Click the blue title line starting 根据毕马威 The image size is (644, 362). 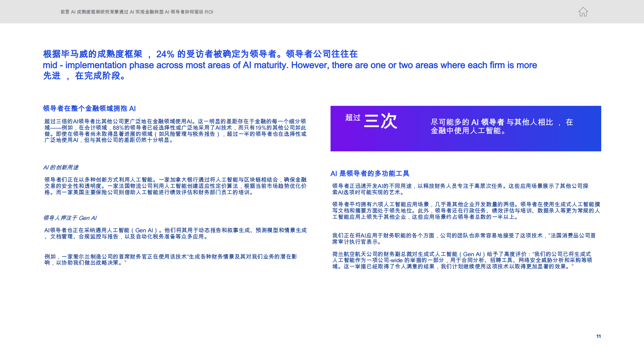point(200,54)
